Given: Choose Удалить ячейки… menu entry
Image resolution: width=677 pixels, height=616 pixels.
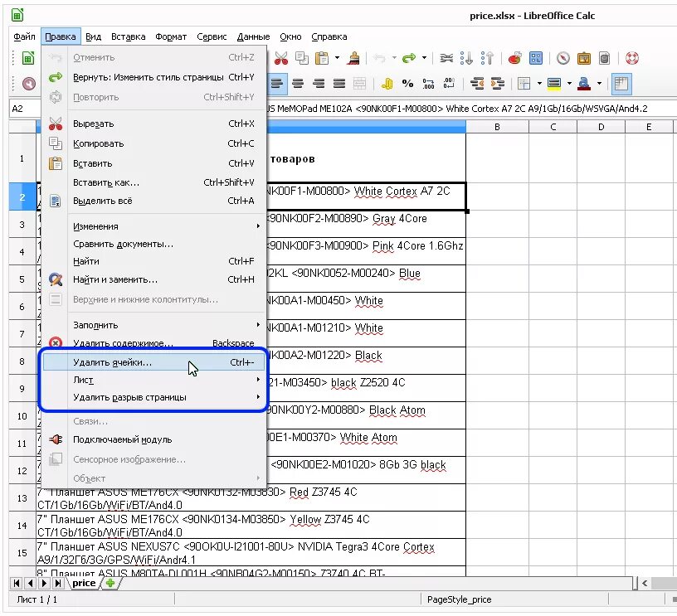Looking at the screenshot, I should point(153,362).
